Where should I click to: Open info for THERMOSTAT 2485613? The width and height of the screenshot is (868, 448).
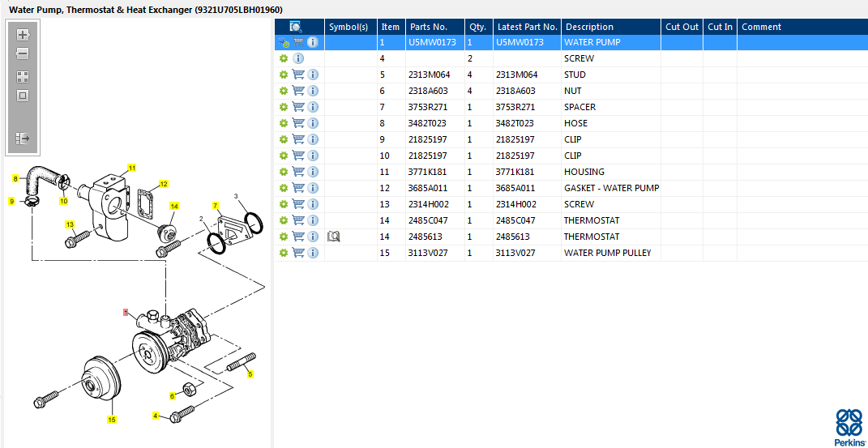[313, 237]
